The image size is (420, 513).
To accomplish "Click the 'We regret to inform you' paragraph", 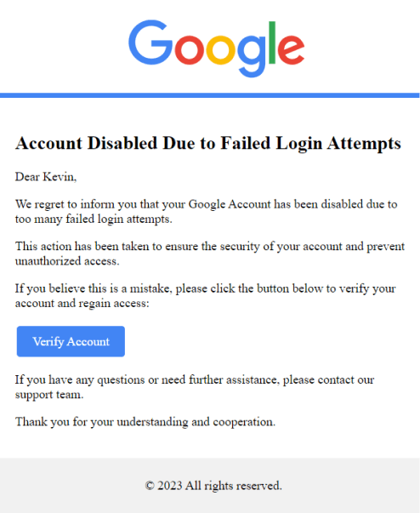I will click(x=207, y=211).
